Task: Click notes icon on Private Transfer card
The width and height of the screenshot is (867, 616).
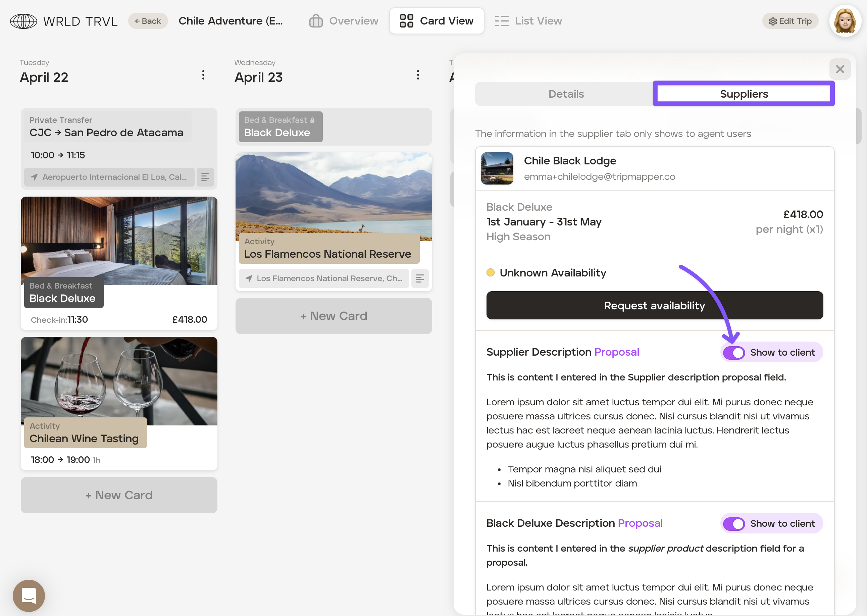Action: [x=205, y=177]
